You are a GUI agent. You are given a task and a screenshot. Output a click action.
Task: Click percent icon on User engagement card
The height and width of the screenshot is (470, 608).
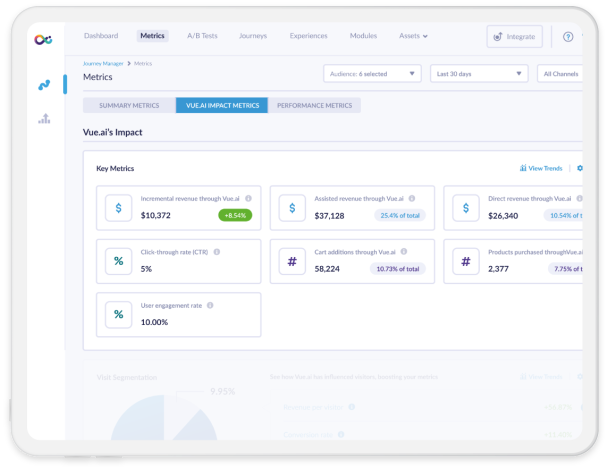119,314
